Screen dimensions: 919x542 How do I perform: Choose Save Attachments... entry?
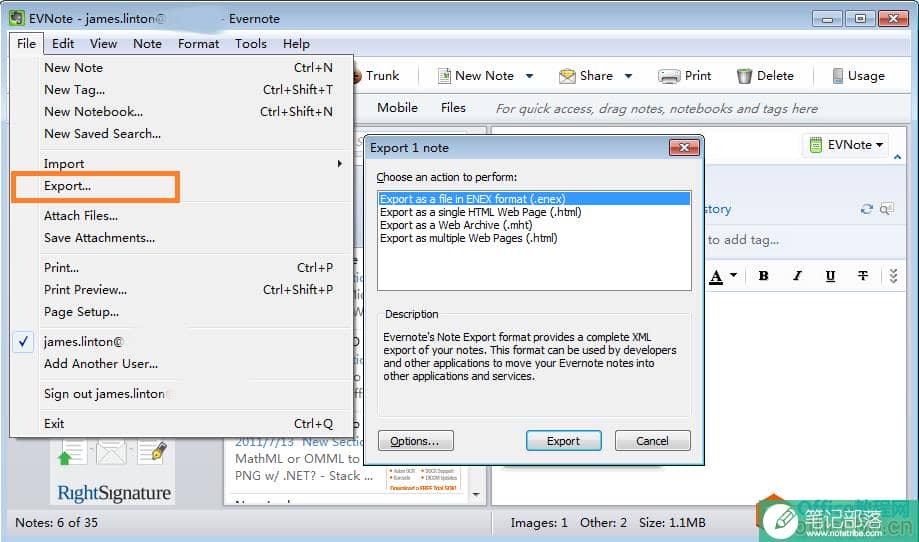click(182, 238)
